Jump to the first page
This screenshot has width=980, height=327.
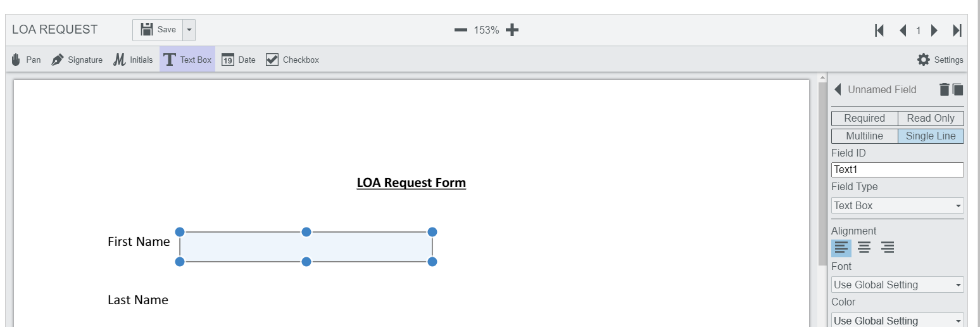click(x=879, y=30)
